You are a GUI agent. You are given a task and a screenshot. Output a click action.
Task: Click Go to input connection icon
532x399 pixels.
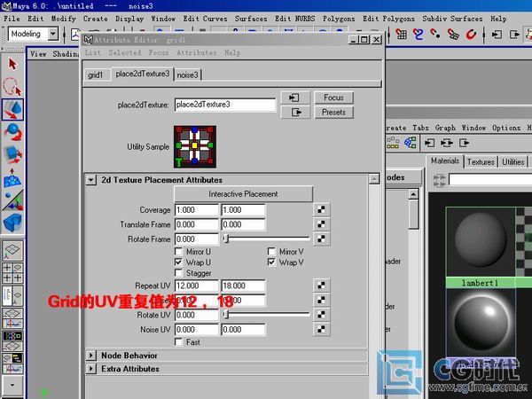[295, 98]
